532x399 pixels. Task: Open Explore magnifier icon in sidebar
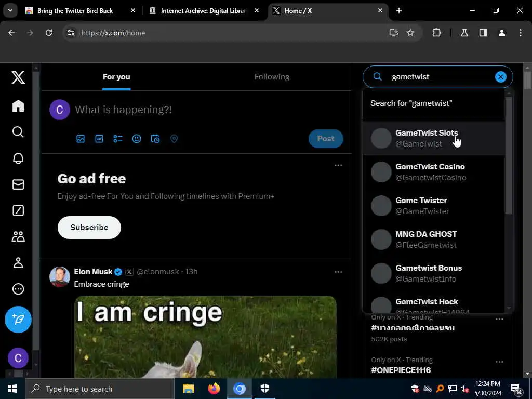pos(18,131)
